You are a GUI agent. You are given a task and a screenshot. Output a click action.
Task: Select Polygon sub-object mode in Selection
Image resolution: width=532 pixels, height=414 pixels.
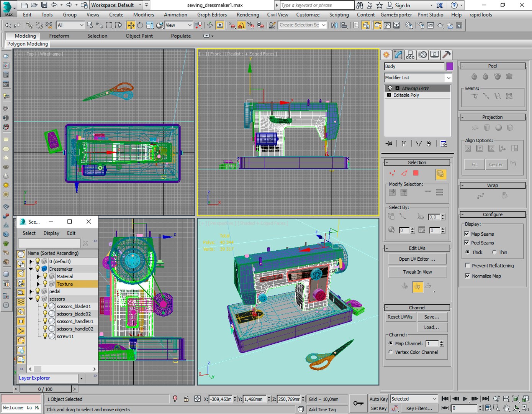416,173
